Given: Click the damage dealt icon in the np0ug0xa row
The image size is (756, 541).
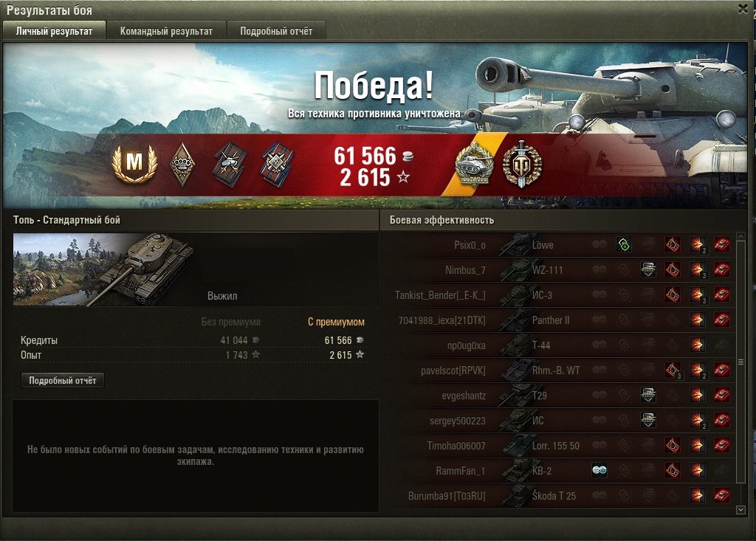Looking at the screenshot, I should coord(697,345).
